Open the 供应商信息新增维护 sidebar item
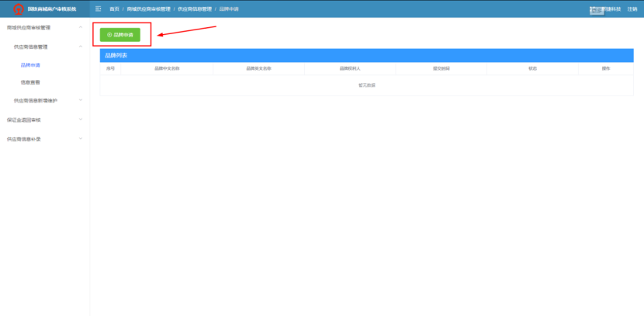 (x=36, y=100)
